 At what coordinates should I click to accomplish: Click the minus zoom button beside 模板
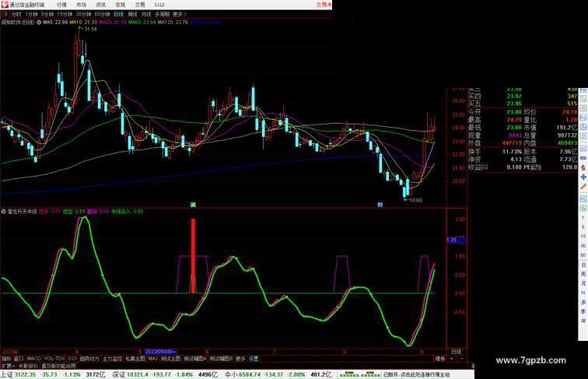[x=462, y=359]
